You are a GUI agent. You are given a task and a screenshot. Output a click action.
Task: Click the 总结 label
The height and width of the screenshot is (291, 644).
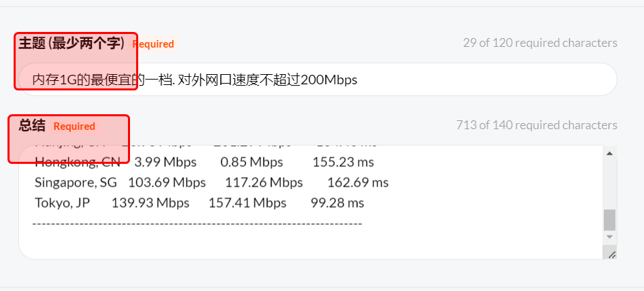pyautogui.click(x=32, y=126)
